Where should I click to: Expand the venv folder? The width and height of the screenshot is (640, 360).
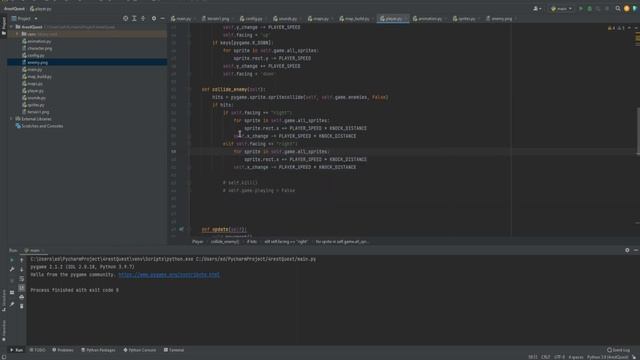(x=17, y=34)
